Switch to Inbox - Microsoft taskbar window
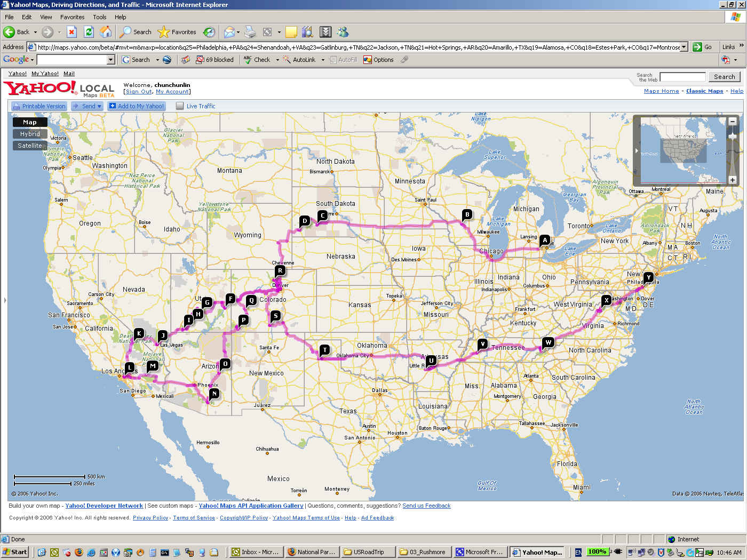747x560 pixels. (x=256, y=552)
